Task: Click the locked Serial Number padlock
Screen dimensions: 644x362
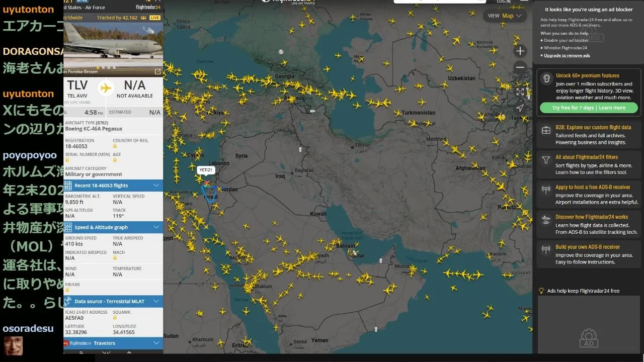Action: 67,160
